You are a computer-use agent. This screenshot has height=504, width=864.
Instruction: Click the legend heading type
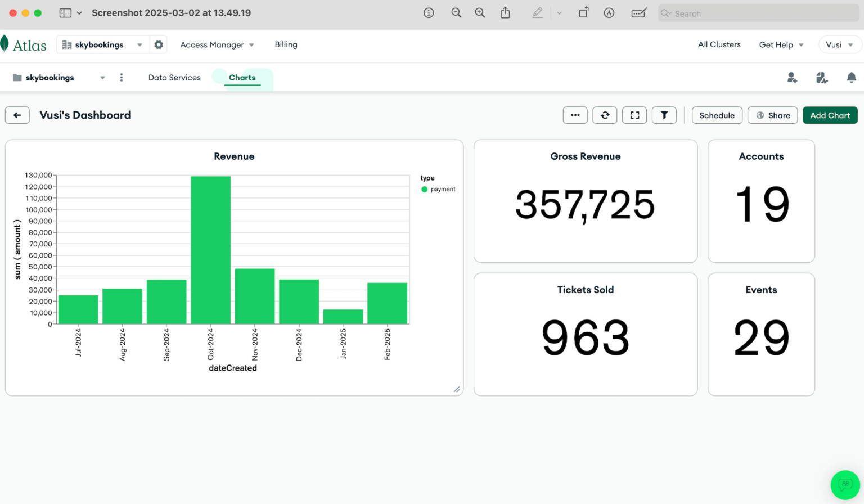(x=427, y=178)
